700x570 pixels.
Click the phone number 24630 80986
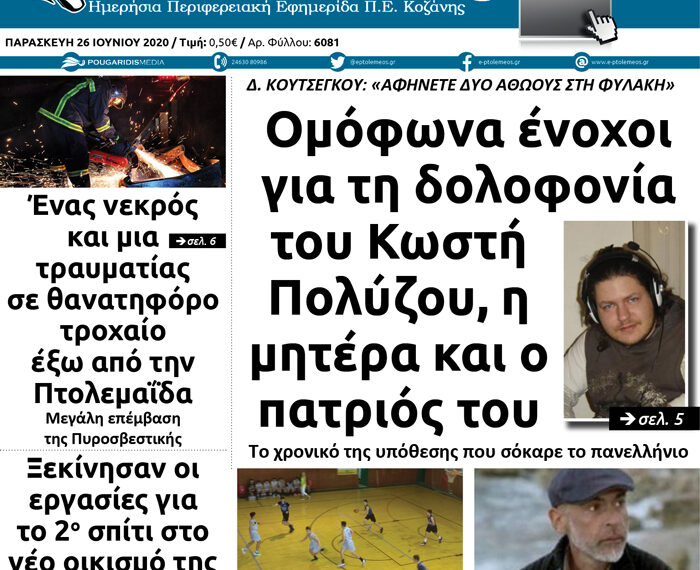[x=249, y=62]
